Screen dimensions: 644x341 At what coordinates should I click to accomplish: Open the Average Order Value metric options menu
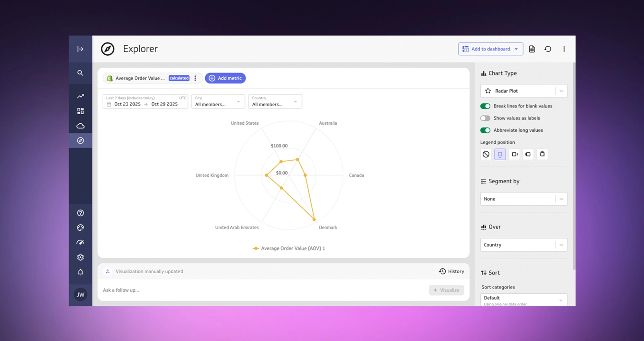(x=195, y=78)
